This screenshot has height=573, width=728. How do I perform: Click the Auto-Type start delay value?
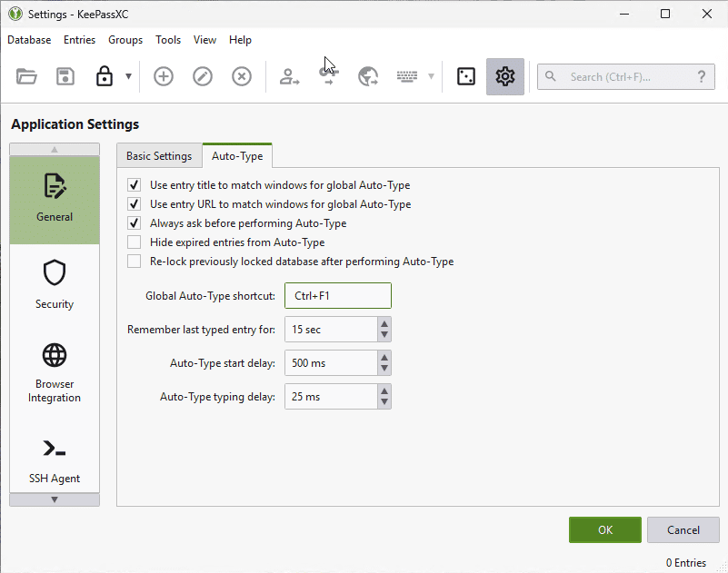(x=331, y=363)
